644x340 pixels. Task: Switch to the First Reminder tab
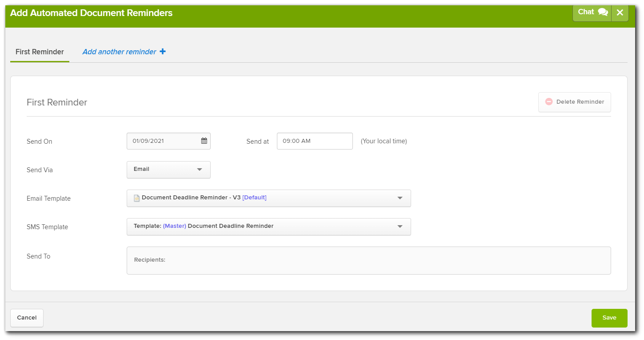(40, 51)
